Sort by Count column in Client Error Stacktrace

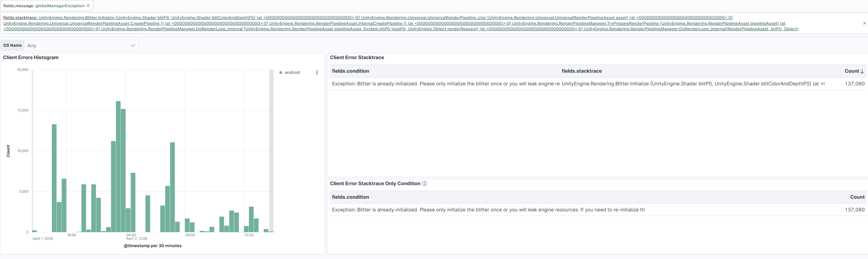[x=852, y=71]
